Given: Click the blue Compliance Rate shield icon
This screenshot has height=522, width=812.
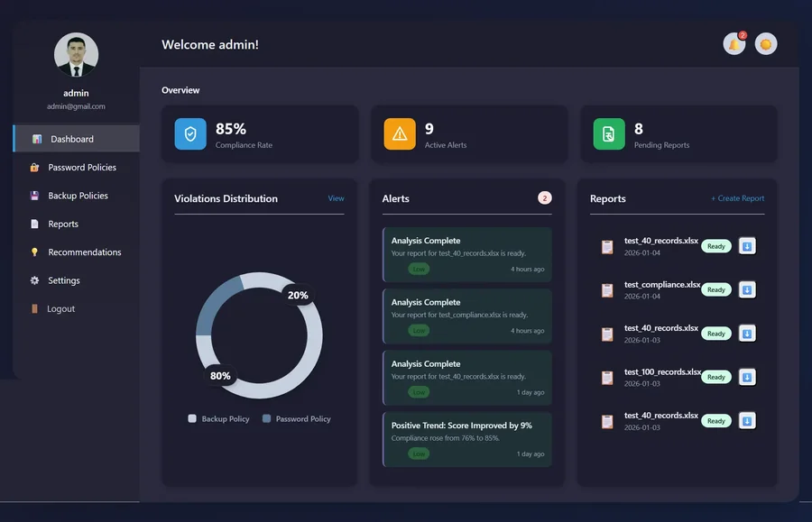Looking at the screenshot, I should 190,134.
